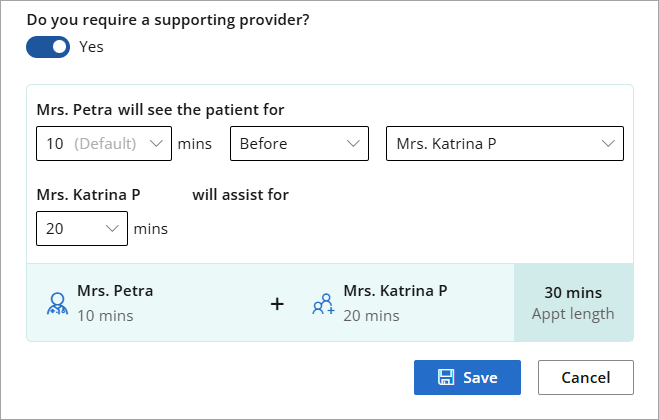
Task: Click the 30 mins Appt length summary
Action: [x=573, y=303]
